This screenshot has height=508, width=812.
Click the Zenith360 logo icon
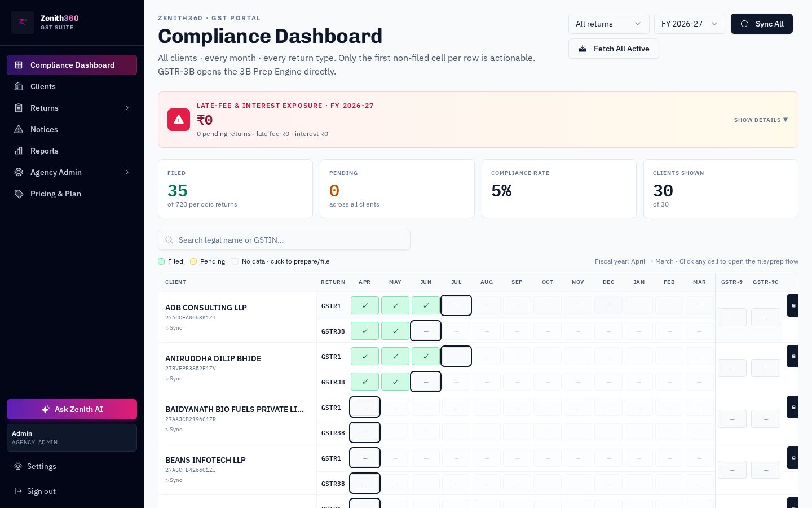[23, 23]
